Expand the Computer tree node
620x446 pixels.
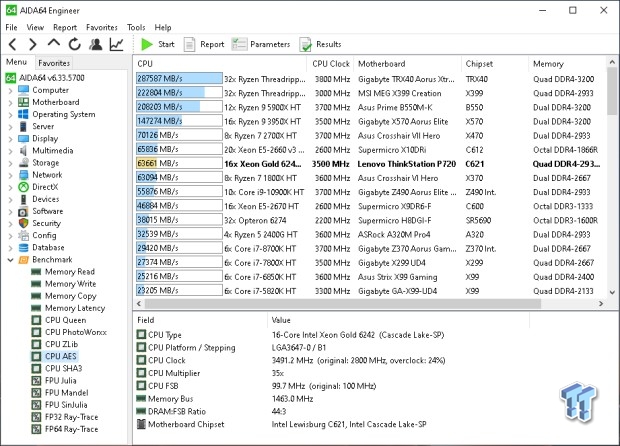pyautogui.click(x=11, y=91)
